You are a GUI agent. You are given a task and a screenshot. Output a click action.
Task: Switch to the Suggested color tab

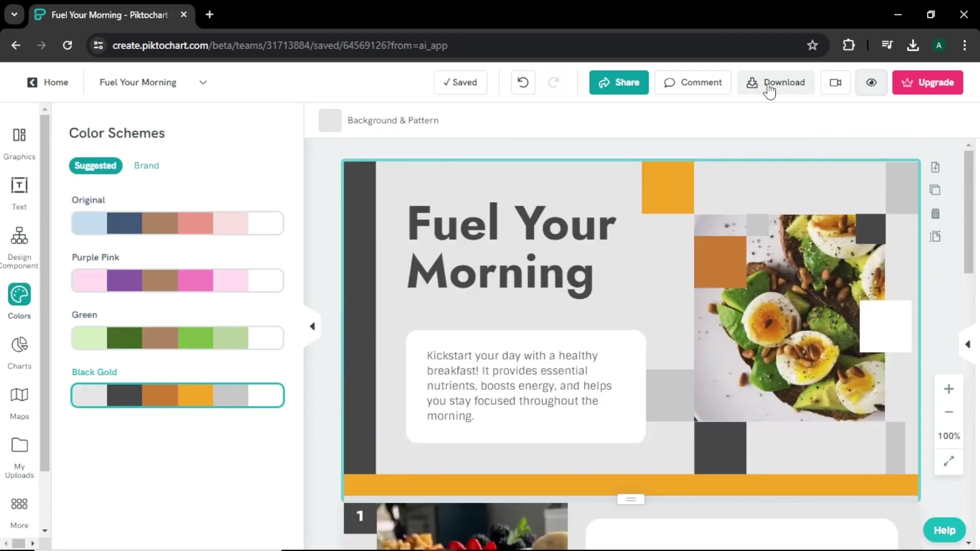point(95,165)
